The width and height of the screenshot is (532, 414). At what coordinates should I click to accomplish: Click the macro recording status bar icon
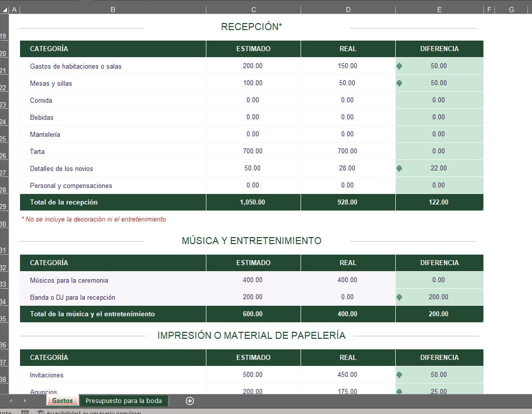(x=25, y=412)
